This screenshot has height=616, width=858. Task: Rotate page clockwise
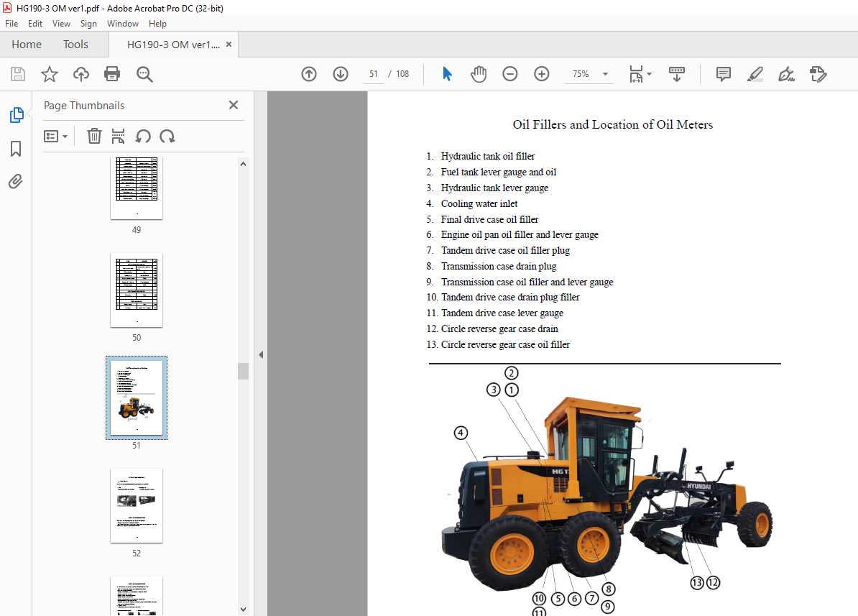(x=167, y=136)
